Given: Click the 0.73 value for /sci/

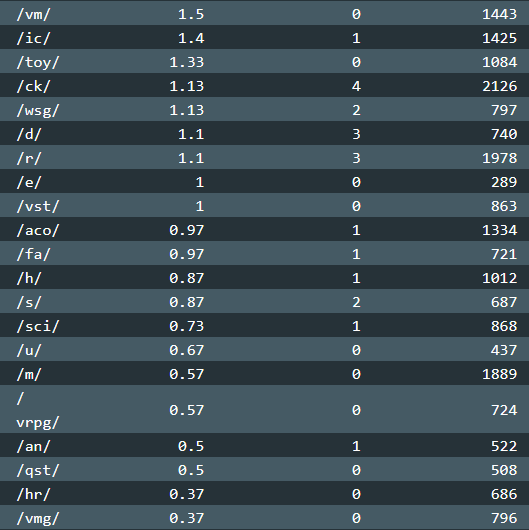Looking at the screenshot, I should tap(187, 327).
